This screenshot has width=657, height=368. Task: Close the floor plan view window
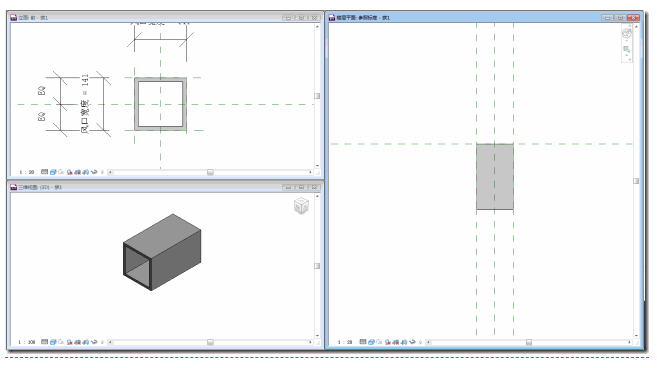[634, 18]
